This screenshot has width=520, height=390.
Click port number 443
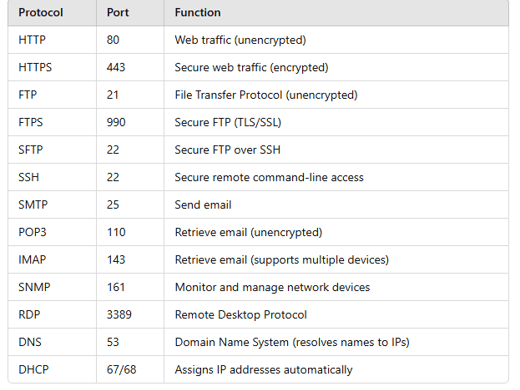click(116, 67)
